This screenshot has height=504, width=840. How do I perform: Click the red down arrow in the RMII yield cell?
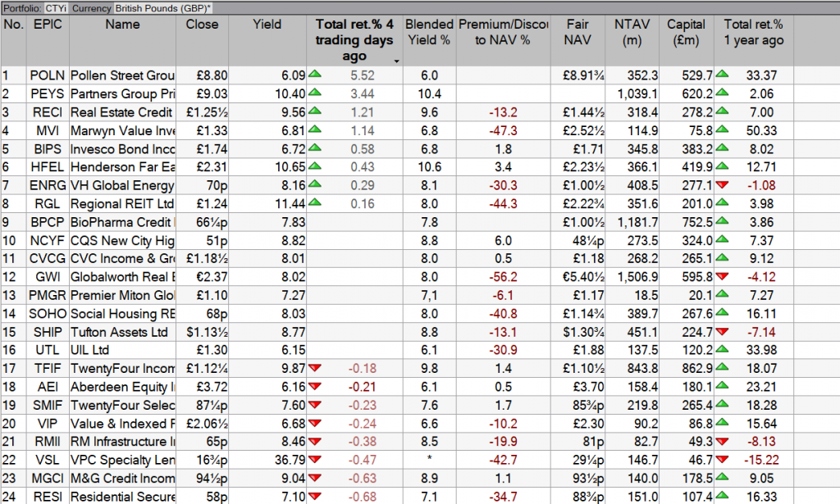click(x=315, y=441)
